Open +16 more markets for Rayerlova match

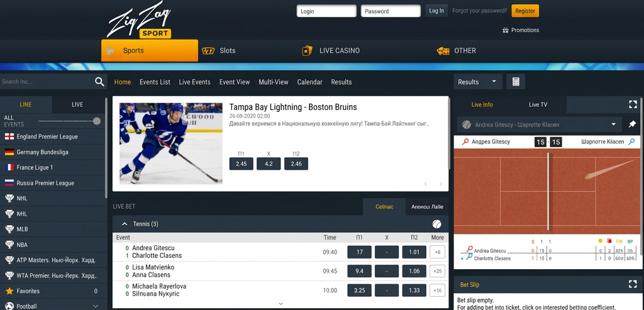click(438, 291)
